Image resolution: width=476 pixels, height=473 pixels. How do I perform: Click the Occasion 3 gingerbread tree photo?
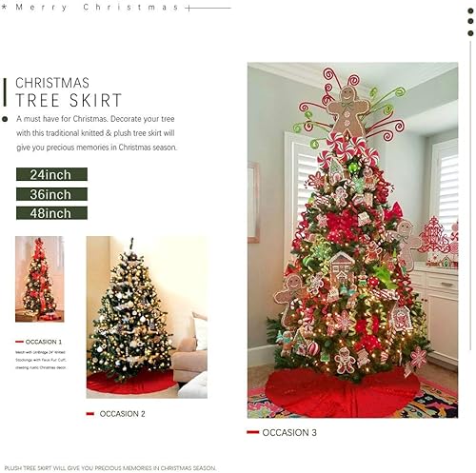click(352, 240)
